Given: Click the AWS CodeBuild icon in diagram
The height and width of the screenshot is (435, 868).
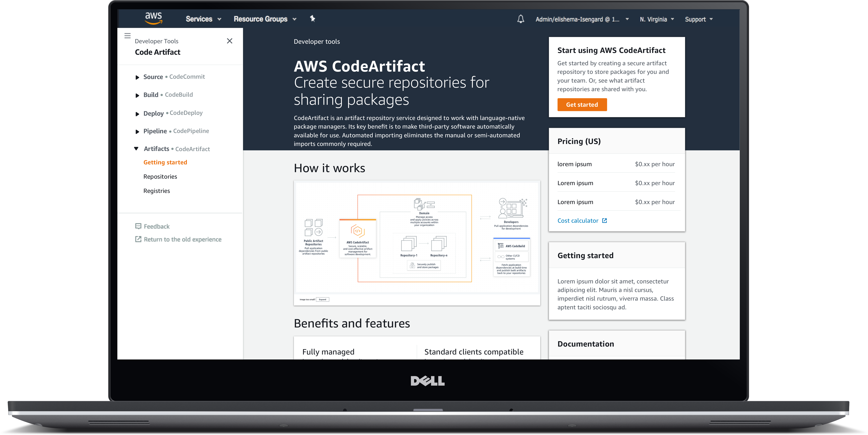Looking at the screenshot, I should tap(501, 246).
